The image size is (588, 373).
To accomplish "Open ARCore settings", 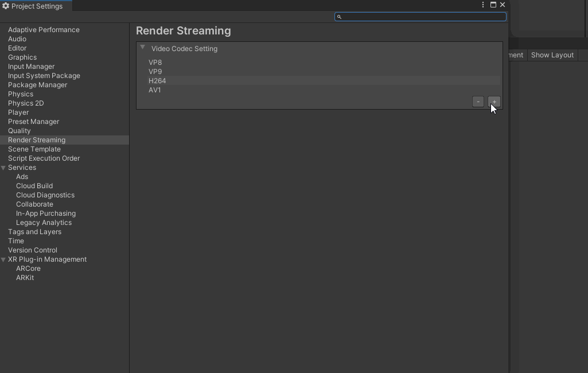I will [x=28, y=269].
